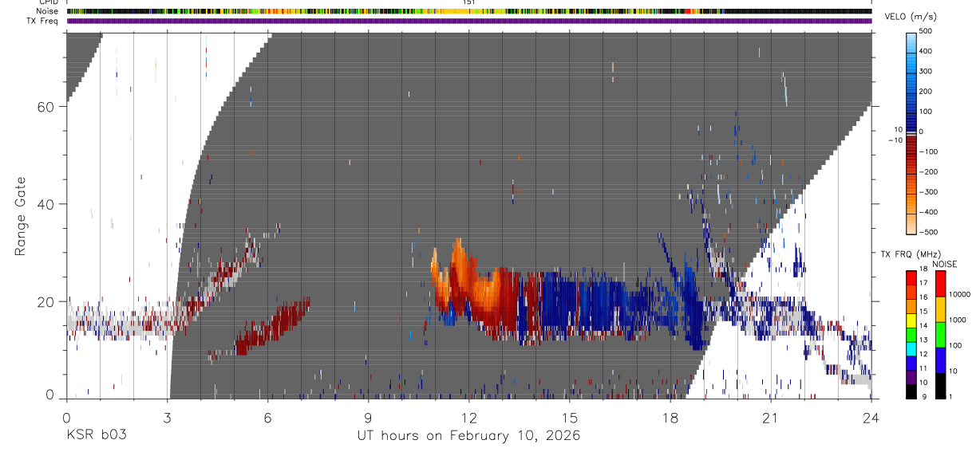Click the -100 label on the velocity scale
This screenshot has height=452, width=980.
pyautogui.click(x=928, y=151)
